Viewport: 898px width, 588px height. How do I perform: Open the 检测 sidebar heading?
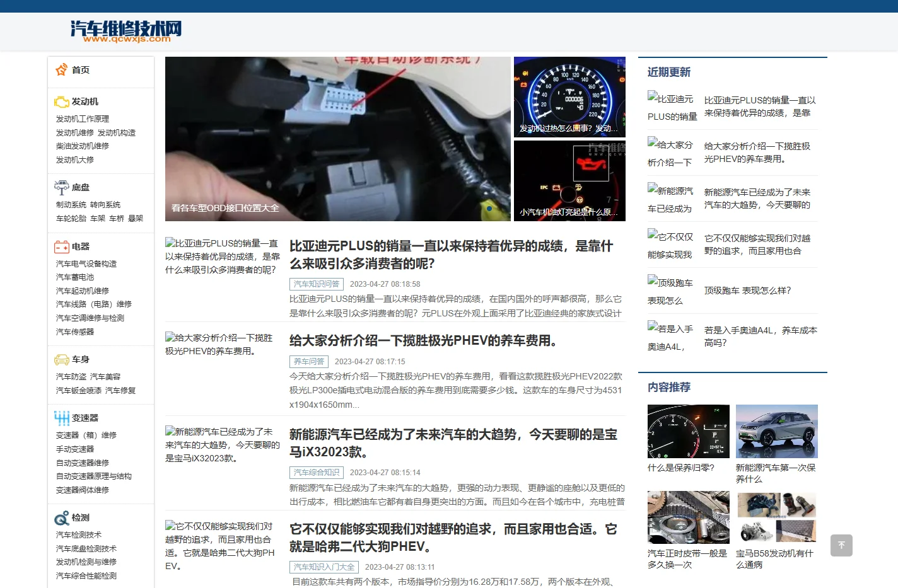click(x=81, y=517)
